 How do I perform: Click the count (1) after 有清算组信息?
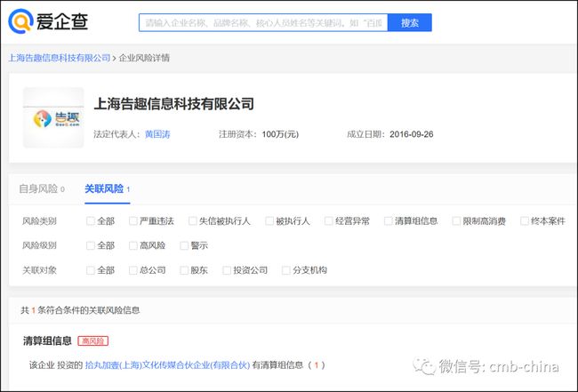[316, 365]
